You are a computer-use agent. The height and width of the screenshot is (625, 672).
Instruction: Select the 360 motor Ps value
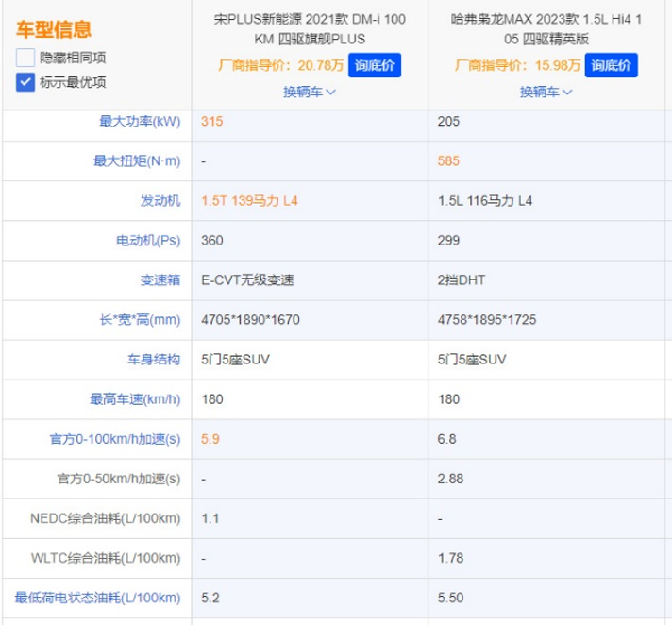pyautogui.click(x=212, y=241)
